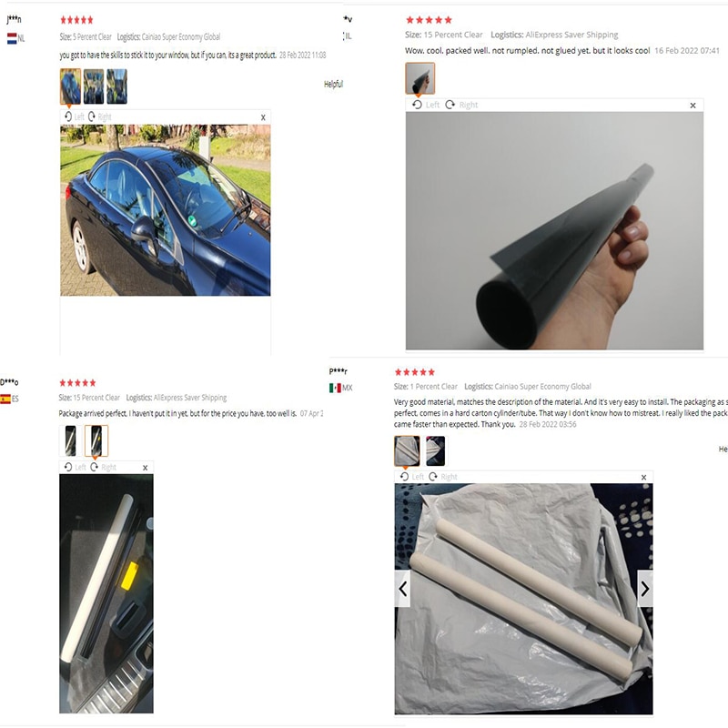This screenshot has width=728, height=728.
Task: Rotate the tint film roll photo left
Action: click(x=425, y=105)
